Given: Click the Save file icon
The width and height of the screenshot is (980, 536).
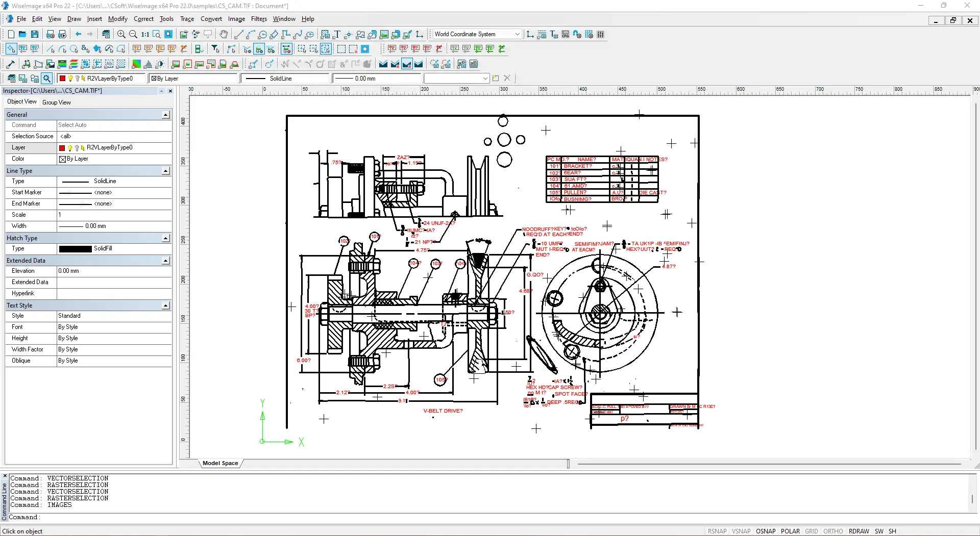Looking at the screenshot, I should point(35,34).
